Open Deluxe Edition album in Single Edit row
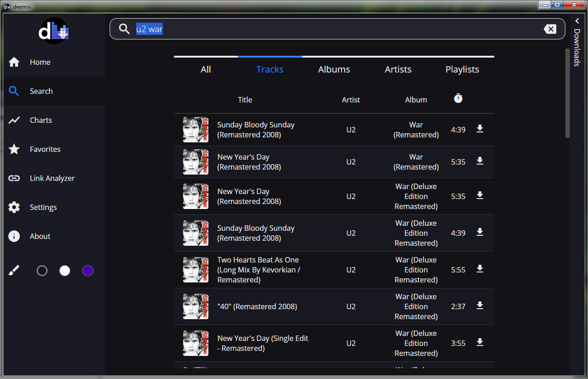588x379 pixels. (x=416, y=343)
